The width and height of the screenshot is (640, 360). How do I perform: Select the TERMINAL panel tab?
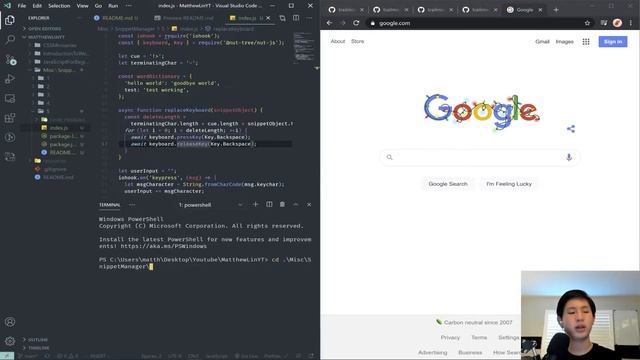(109, 205)
